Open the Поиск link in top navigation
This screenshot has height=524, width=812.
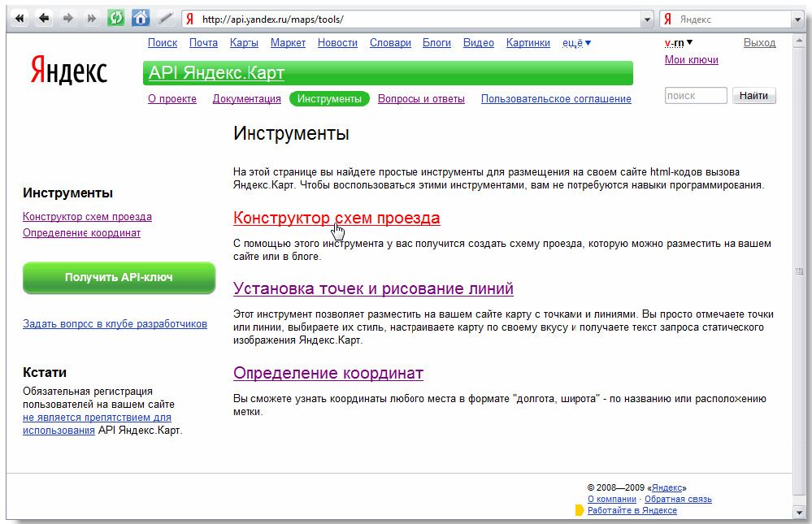[x=163, y=43]
